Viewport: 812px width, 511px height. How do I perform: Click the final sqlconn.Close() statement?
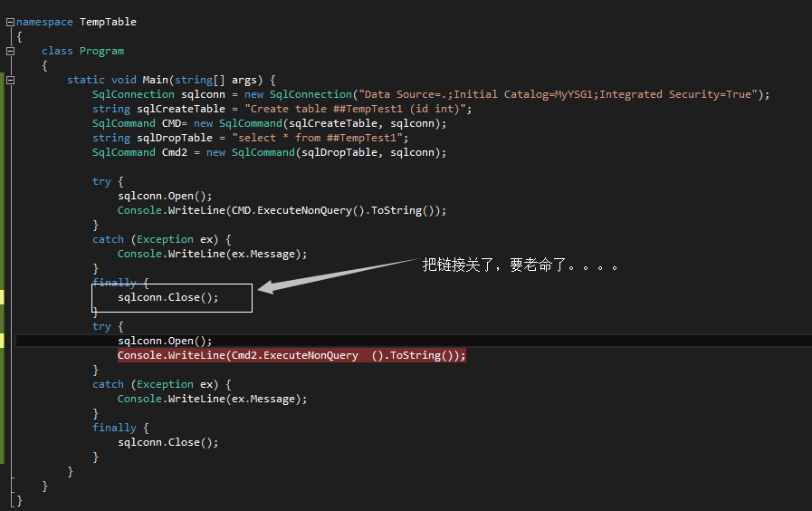[x=167, y=442]
